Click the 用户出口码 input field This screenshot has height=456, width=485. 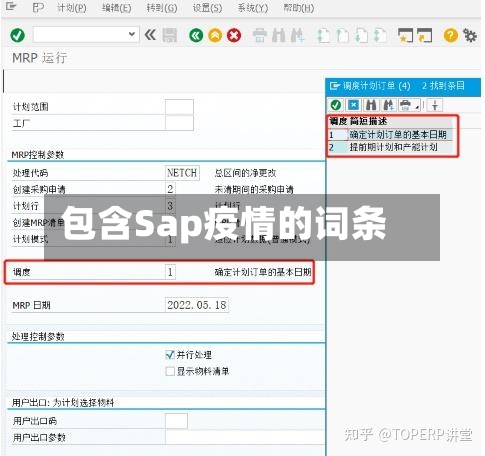point(176,421)
